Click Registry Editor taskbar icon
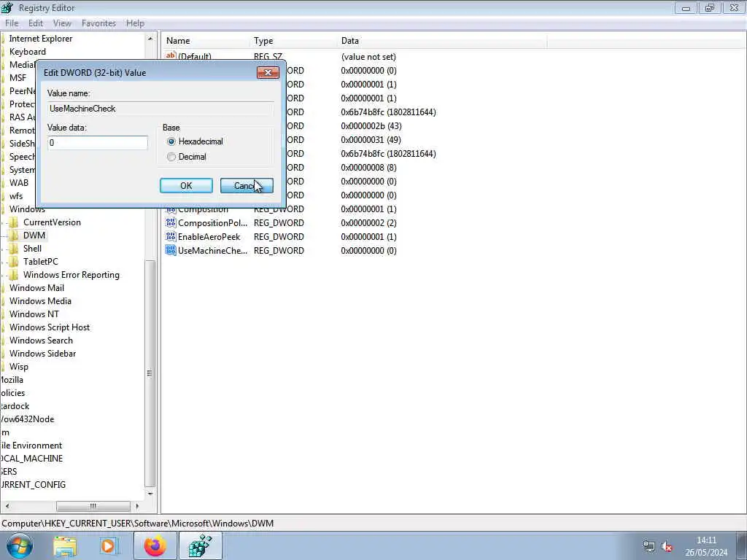Screen dimensions: 747x560 click(x=201, y=545)
